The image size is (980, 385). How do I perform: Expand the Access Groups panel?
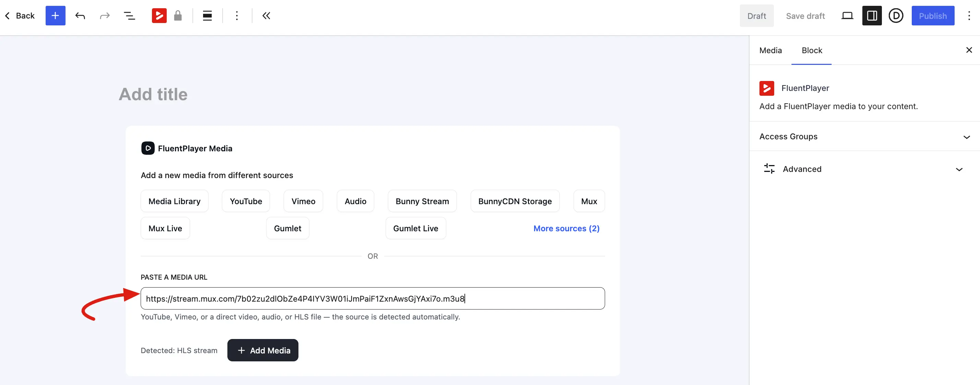[864, 136]
